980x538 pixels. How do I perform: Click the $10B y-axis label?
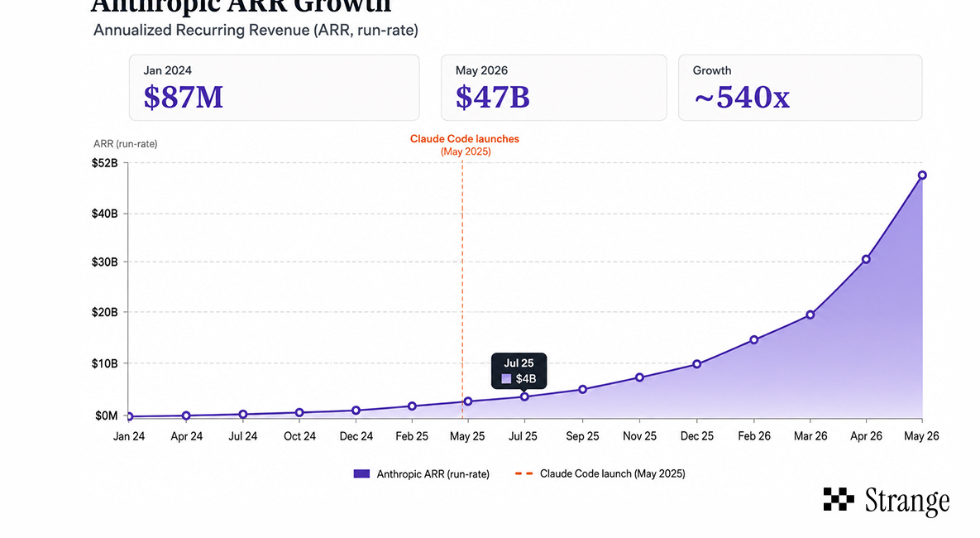coord(104,363)
